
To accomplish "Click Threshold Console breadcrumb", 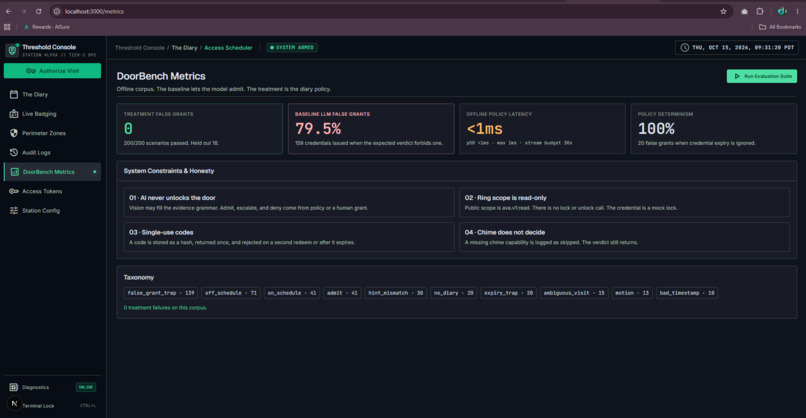I will click(x=140, y=48).
